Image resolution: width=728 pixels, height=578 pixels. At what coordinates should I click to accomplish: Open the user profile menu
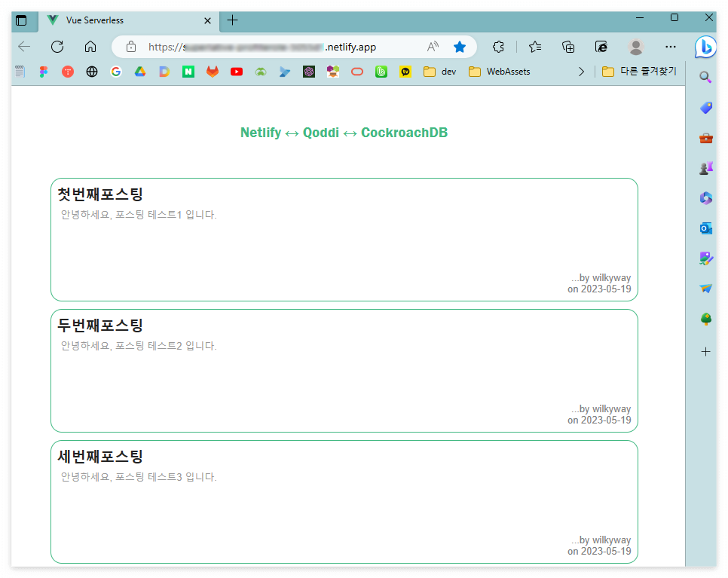[x=635, y=47]
